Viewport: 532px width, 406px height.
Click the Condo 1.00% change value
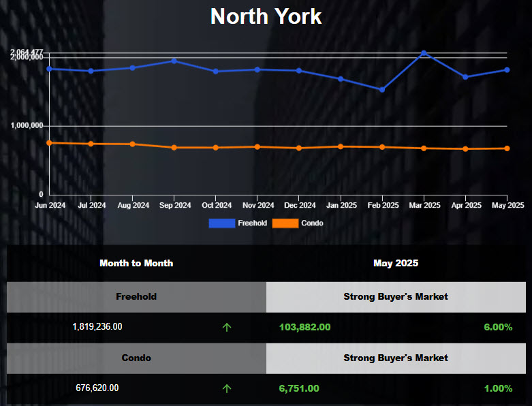(x=498, y=388)
